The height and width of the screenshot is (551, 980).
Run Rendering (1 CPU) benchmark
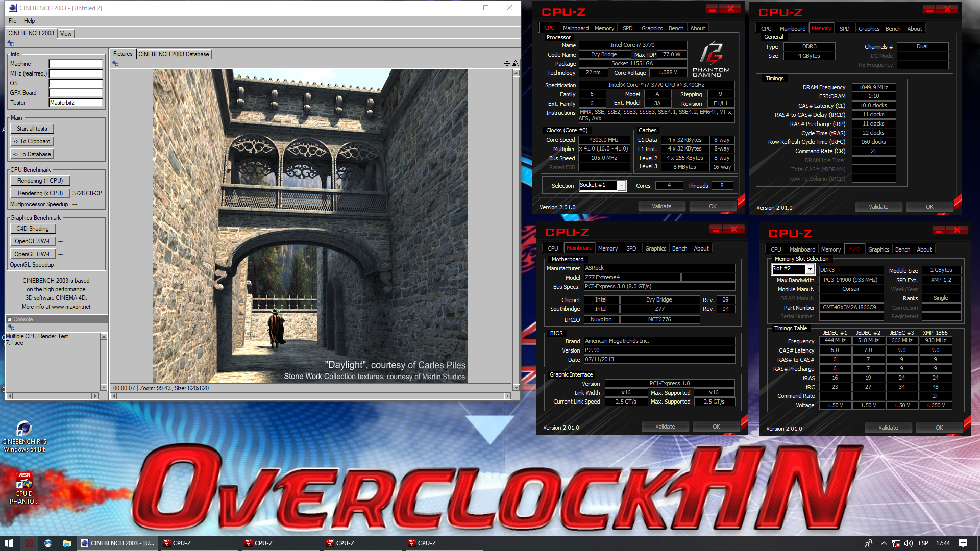coord(40,181)
